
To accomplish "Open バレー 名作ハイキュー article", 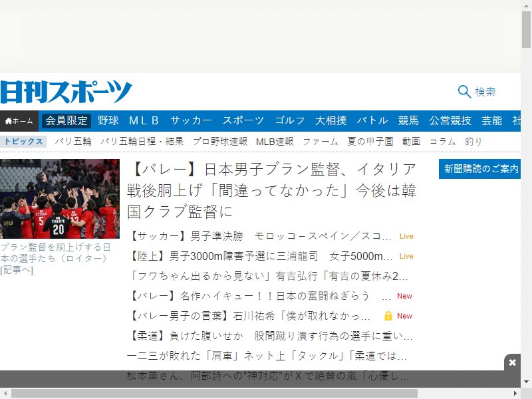I will 261,296.
